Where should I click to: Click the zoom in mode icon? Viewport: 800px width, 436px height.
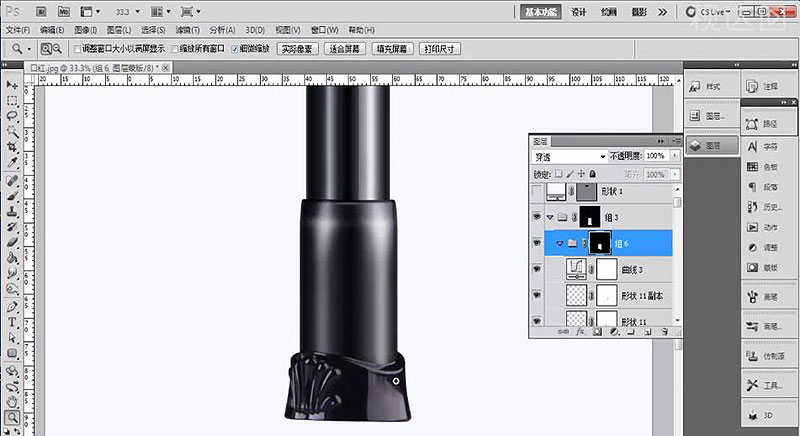46,48
